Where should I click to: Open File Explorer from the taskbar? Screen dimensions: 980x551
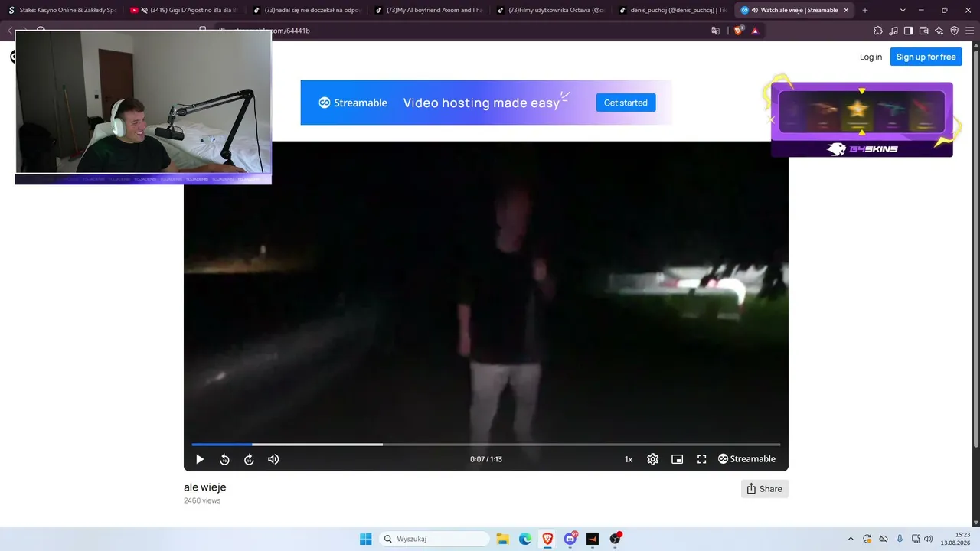(x=503, y=539)
